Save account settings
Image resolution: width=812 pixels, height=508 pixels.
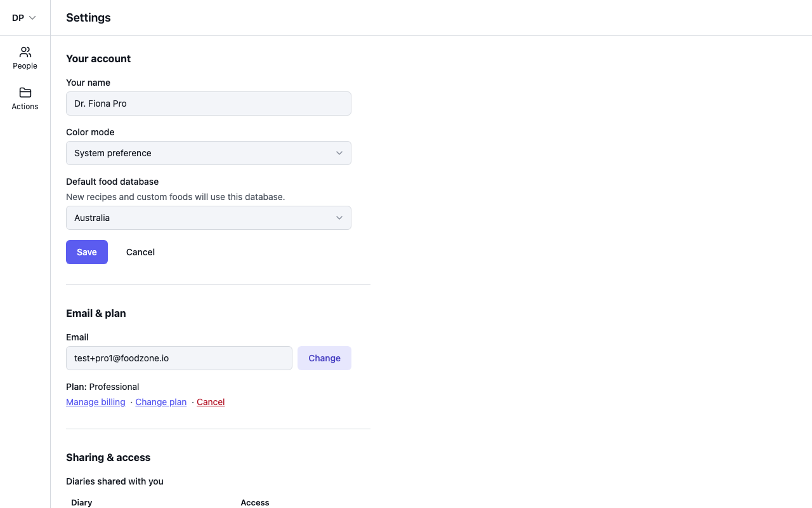click(x=87, y=252)
